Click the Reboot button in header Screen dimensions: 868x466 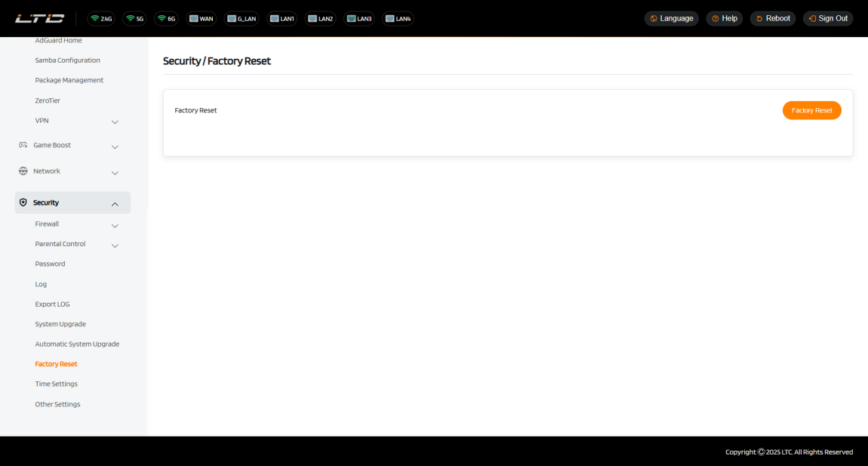(773, 18)
